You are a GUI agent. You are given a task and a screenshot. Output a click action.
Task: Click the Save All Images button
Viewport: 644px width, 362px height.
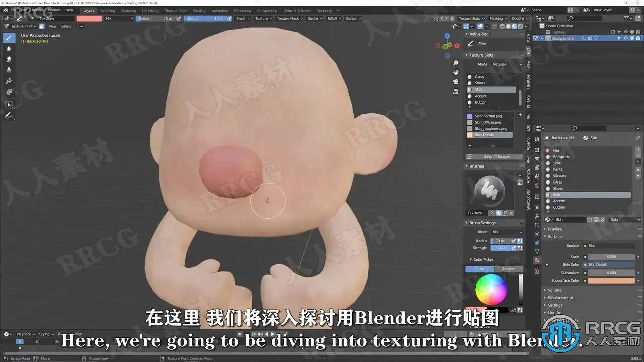(x=495, y=157)
